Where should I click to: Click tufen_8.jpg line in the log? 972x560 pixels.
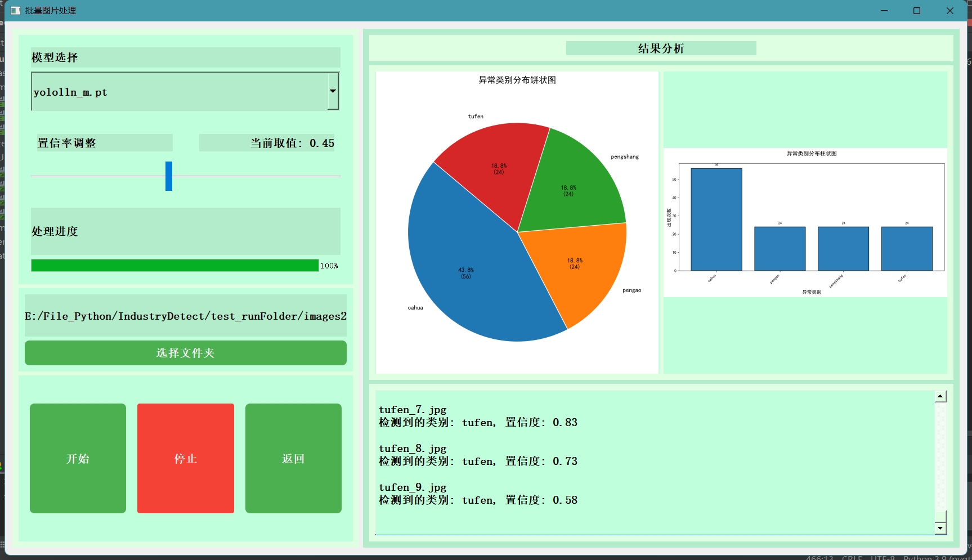(x=413, y=449)
